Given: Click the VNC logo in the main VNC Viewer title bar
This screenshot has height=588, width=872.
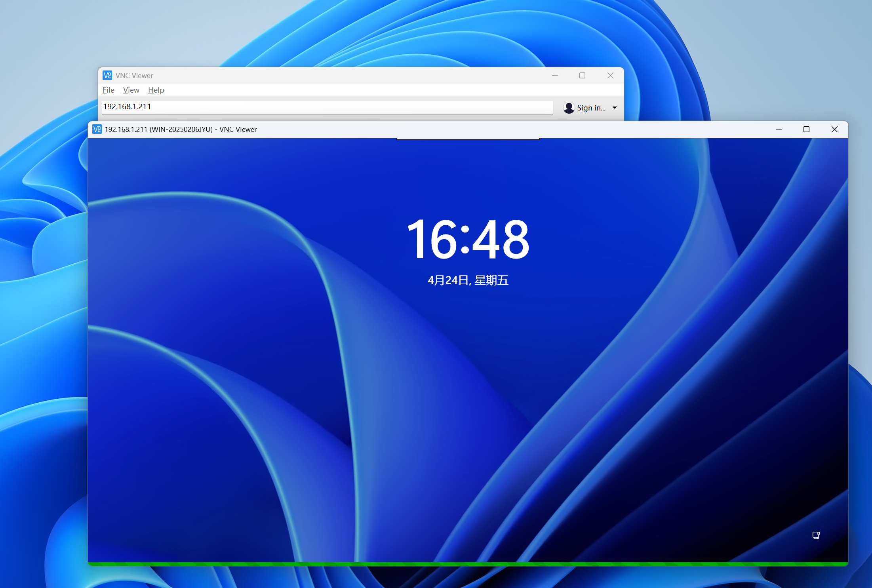Looking at the screenshot, I should [107, 75].
